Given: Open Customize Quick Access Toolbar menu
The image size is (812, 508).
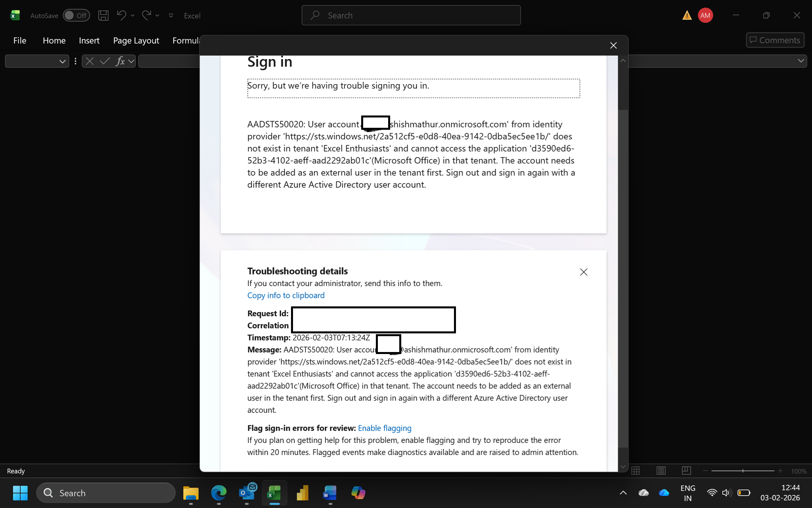Looking at the screenshot, I should pos(171,16).
